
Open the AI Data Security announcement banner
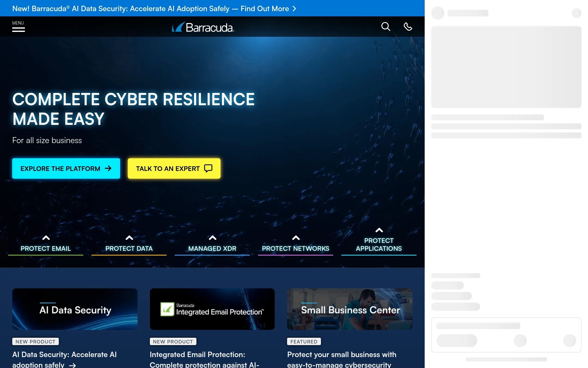(154, 8)
